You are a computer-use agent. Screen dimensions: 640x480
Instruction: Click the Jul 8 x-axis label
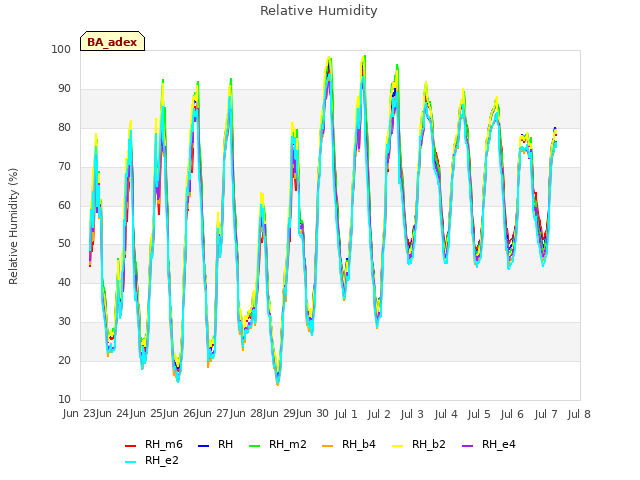click(579, 415)
